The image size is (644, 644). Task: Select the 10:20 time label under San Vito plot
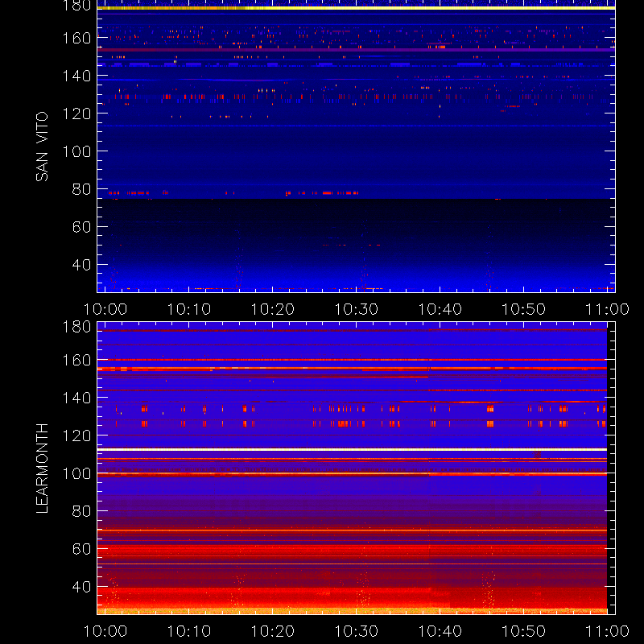click(273, 309)
